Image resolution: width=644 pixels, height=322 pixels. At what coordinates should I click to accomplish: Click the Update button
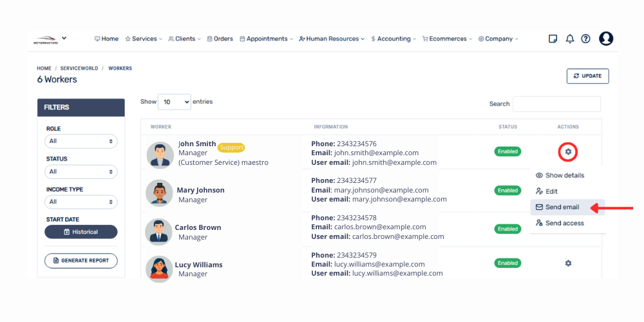pos(587,76)
